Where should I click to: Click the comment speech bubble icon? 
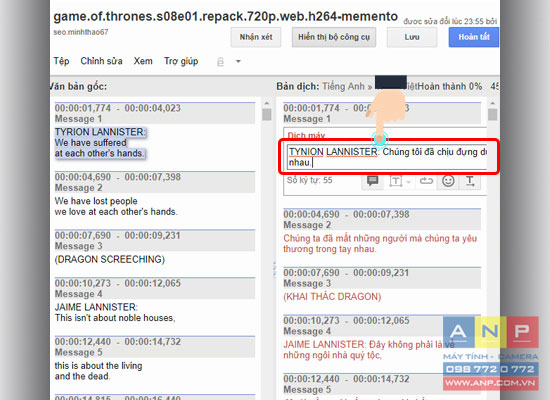click(372, 181)
